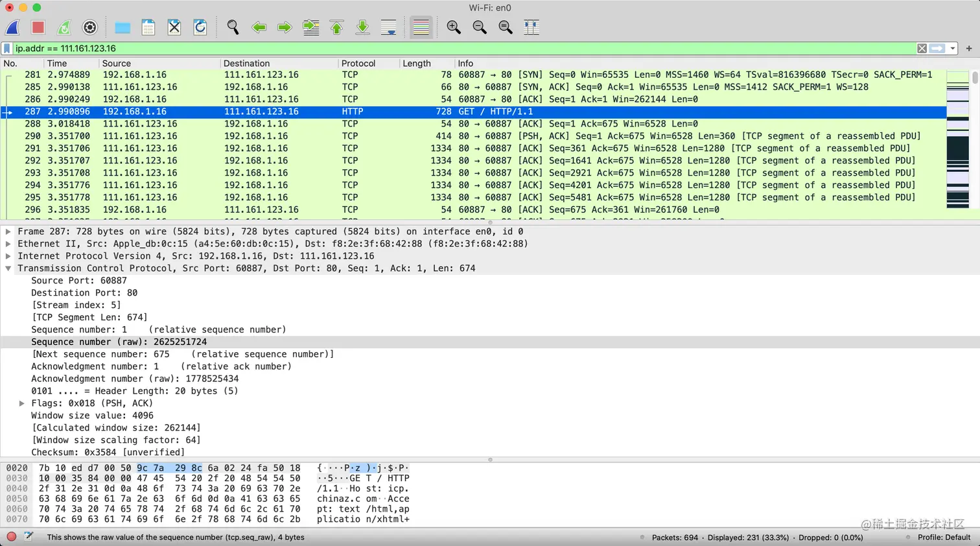Toggle packet colorization
This screenshot has width=980, height=546.
[421, 27]
